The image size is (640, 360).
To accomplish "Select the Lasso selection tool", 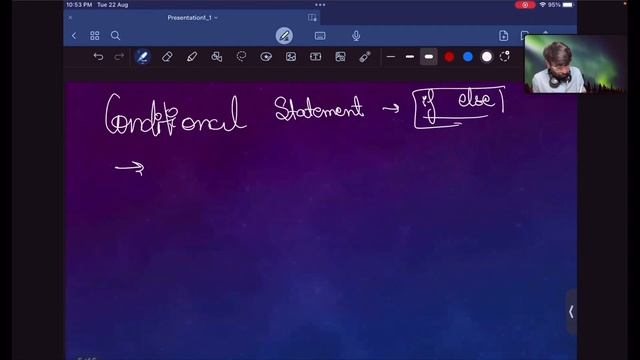I will click(242, 56).
